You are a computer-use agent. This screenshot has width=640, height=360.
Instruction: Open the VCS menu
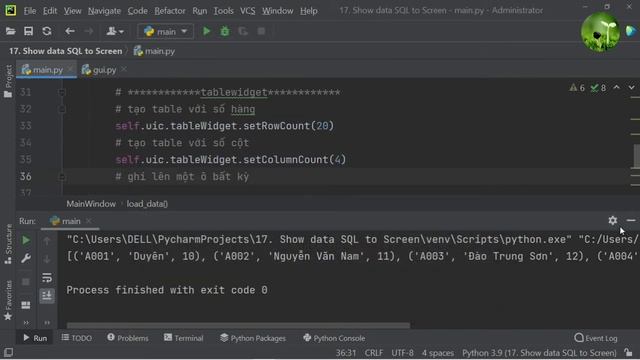pos(247,11)
